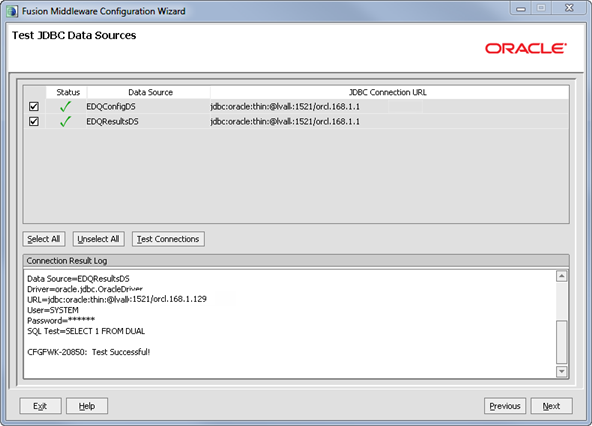
Task: Click the green checkmark status for EDQResultsDS
Action: [65, 121]
